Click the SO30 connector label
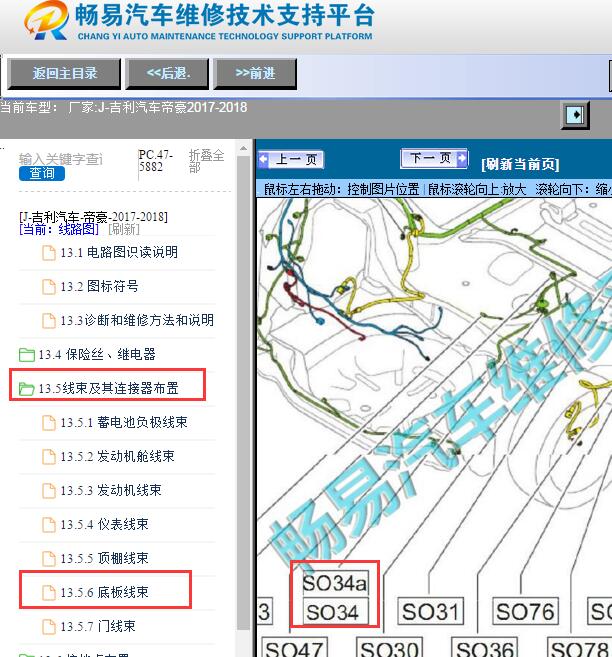Image resolution: width=612 pixels, height=657 pixels. coord(389,648)
